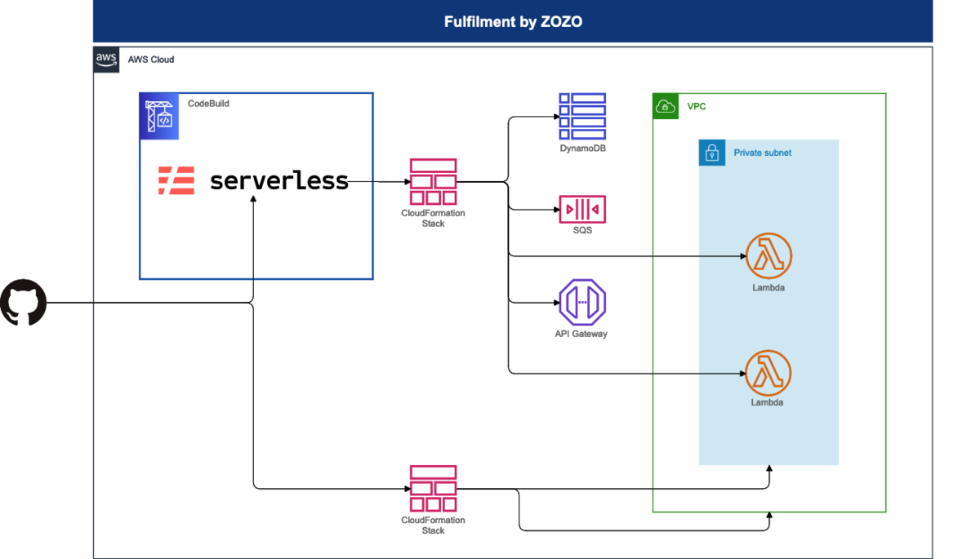
Task: Click the AWS Cloud label
Action: 151,60
